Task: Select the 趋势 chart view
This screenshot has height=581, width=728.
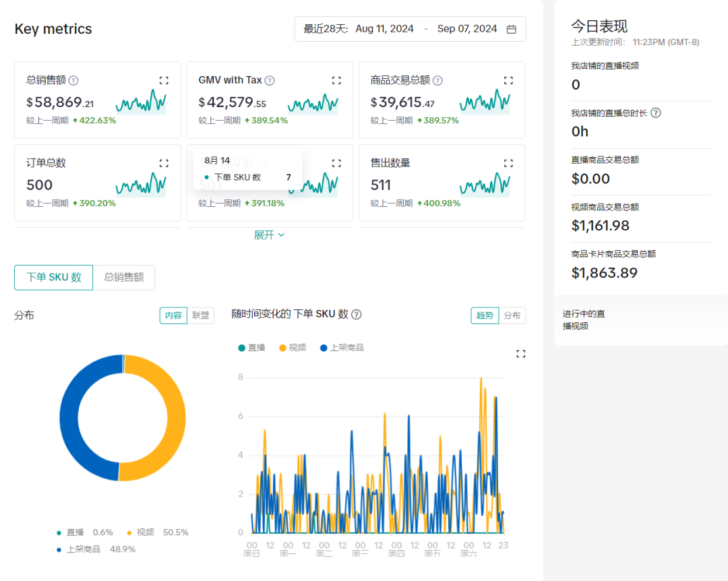Action: pos(485,315)
